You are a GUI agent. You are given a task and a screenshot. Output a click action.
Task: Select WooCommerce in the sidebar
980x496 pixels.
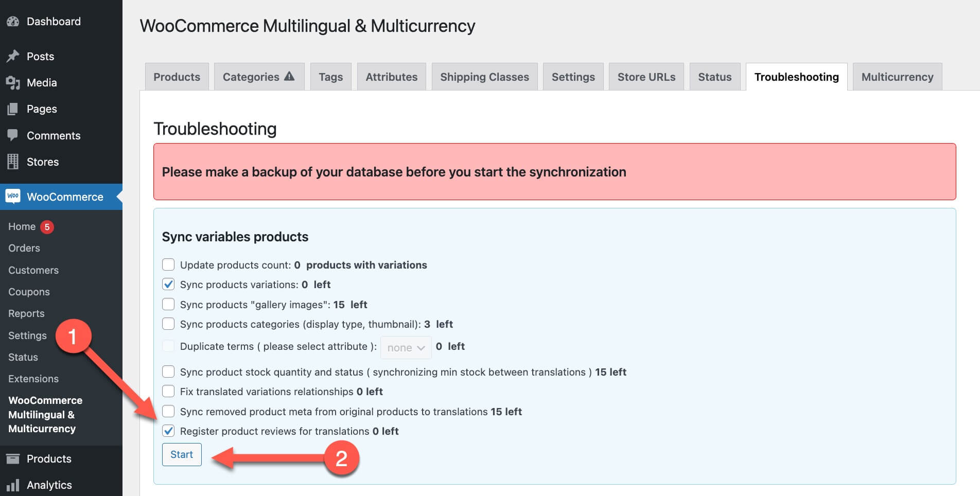(x=61, y=197)
